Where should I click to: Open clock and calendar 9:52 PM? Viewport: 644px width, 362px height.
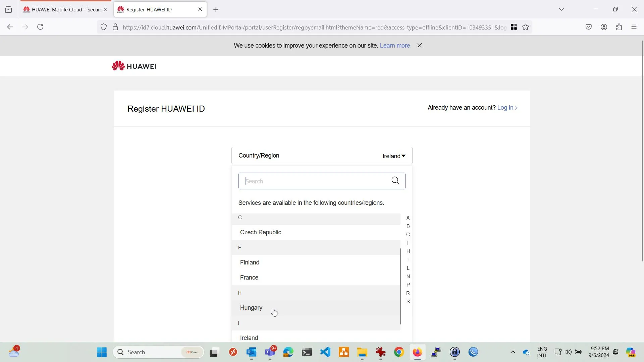(599, 352)
